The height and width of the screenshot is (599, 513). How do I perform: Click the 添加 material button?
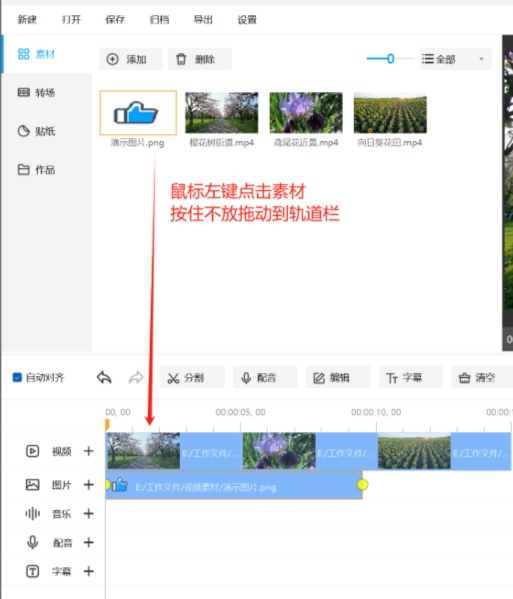tap(131, 59)
